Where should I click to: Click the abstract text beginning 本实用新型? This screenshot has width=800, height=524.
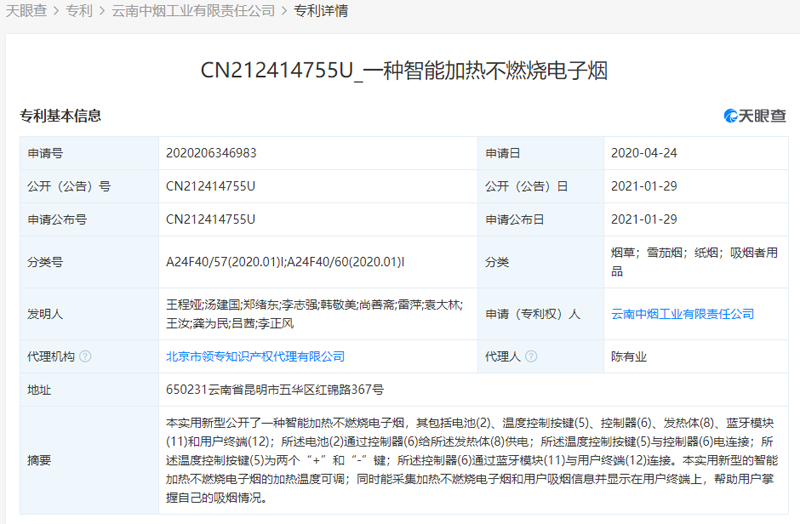tap(471, 460)
